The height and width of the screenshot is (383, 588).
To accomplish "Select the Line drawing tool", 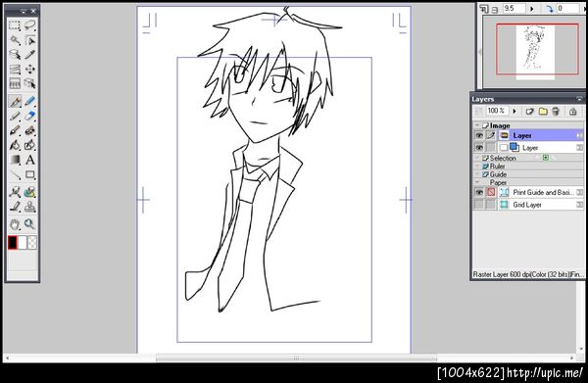I will [15, 174].
